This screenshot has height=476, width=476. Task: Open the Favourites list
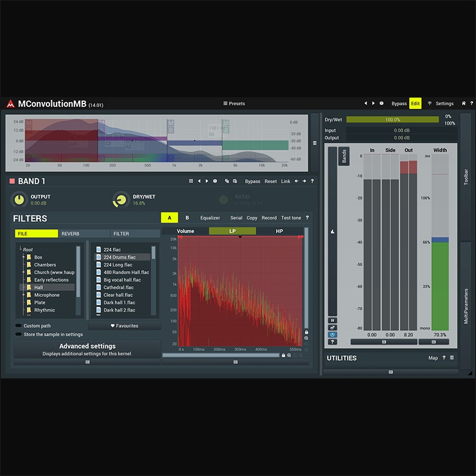124,325
